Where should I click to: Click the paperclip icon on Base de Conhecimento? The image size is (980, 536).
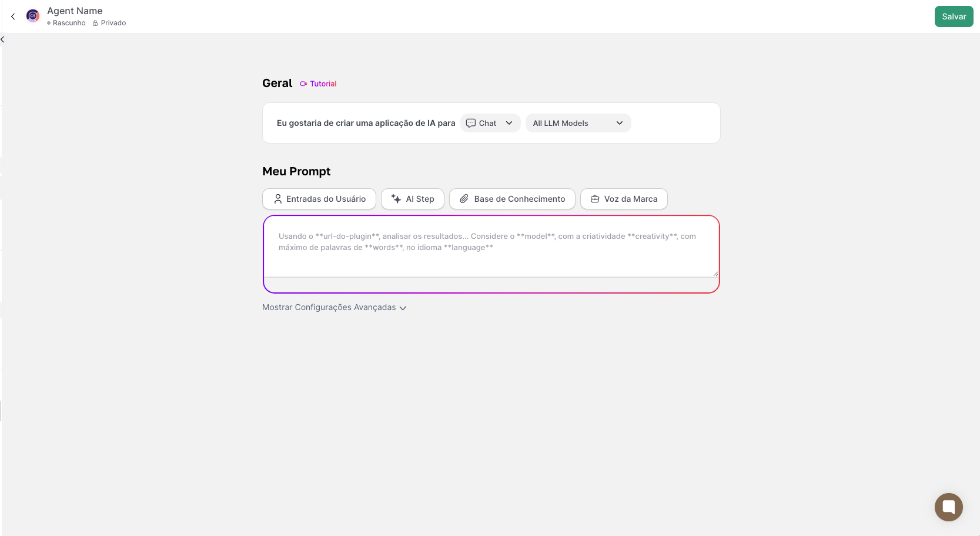tap(464, 199)
